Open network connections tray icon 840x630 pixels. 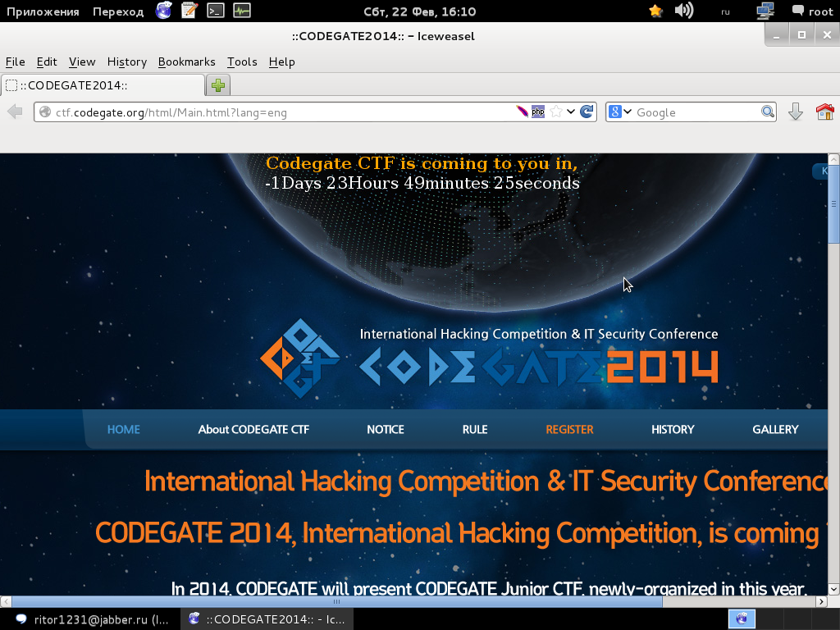pyautogui.click(x=765, y=11)
